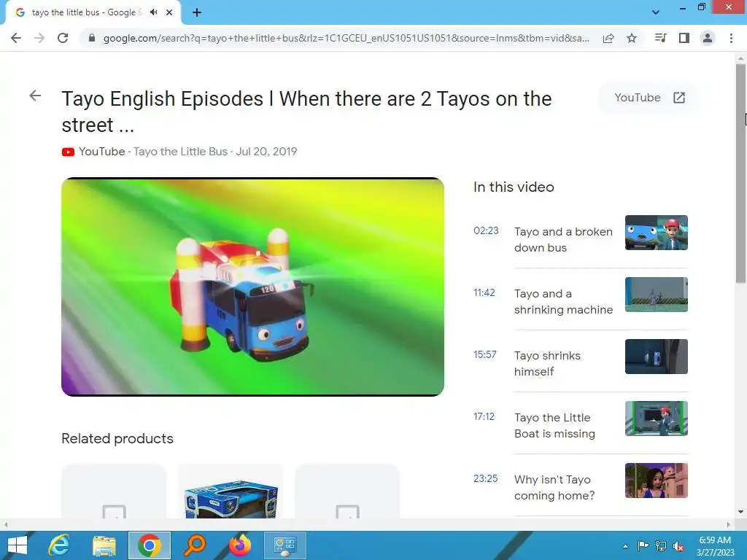Image resolution: width=747 pixels, height=560 pixels.
Task: Open the media control icon in the toolbar
Action: pyautogui.click(x=661, y=38)
